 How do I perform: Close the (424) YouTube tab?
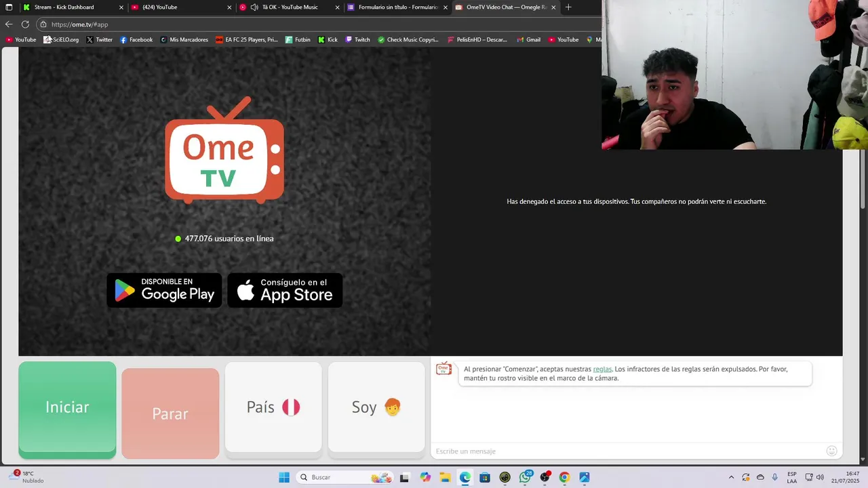coord(230,7)
